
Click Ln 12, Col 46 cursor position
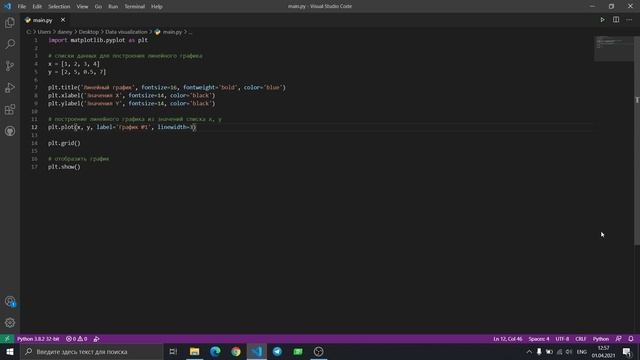click(x=507, y=339)
